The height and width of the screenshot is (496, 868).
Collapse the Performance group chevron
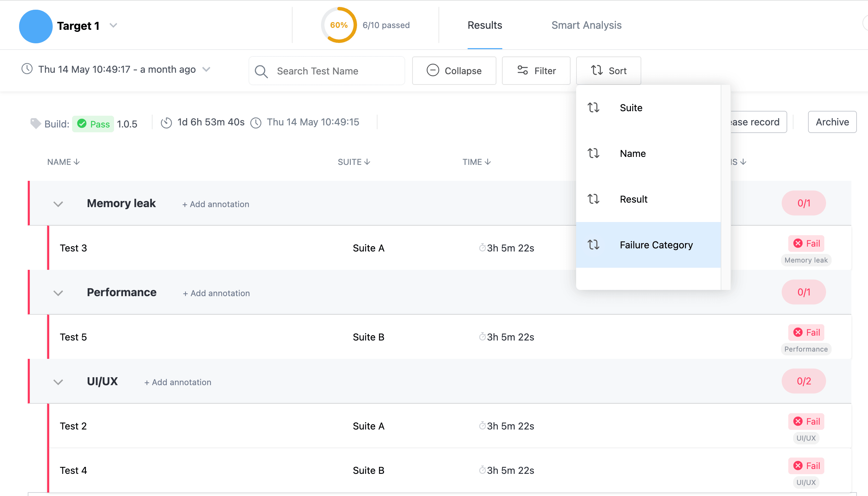pyautogui.click(x=58, y=293)
